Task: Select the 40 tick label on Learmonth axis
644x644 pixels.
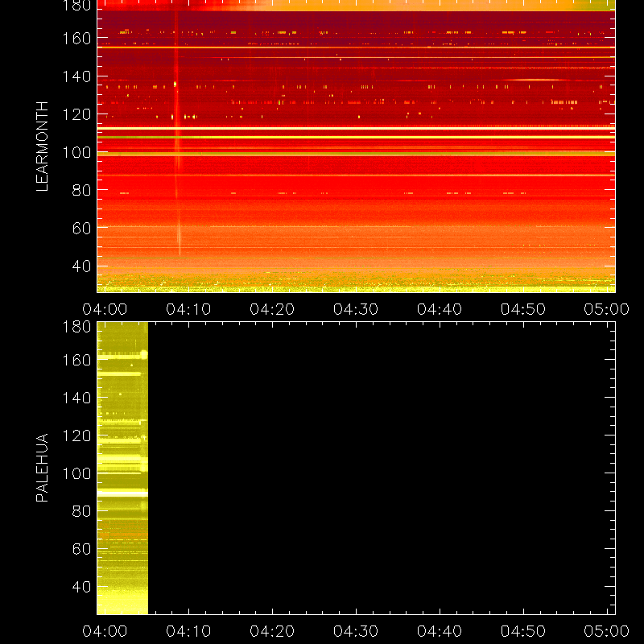Action: coord(81,266)
